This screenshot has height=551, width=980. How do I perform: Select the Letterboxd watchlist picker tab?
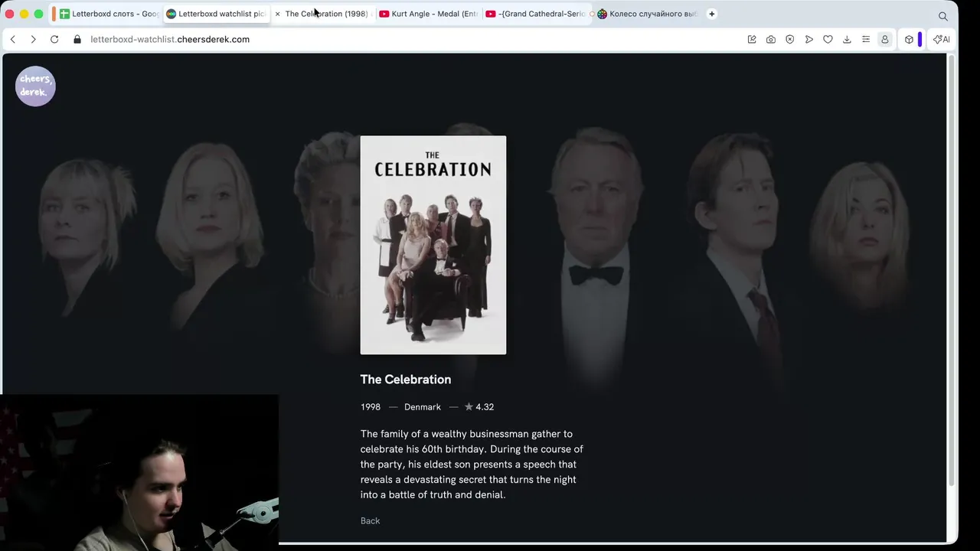[x=216, y=14]
